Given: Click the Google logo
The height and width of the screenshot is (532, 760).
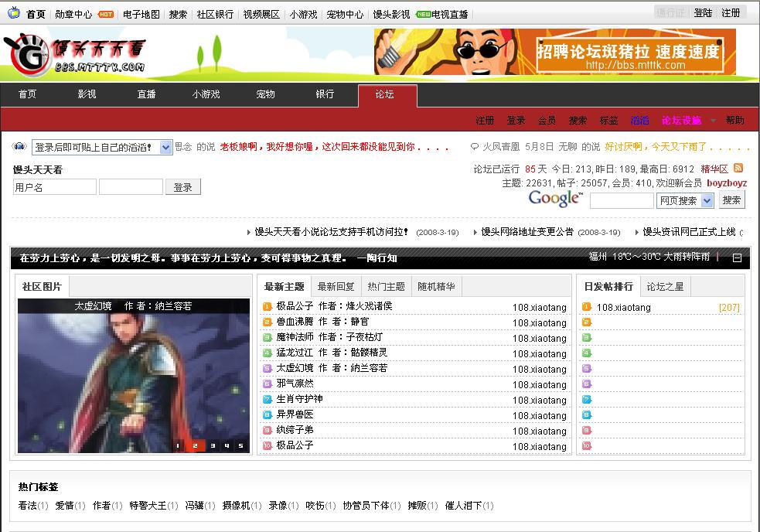Looking at the screenshot, I should pos(555,199).
